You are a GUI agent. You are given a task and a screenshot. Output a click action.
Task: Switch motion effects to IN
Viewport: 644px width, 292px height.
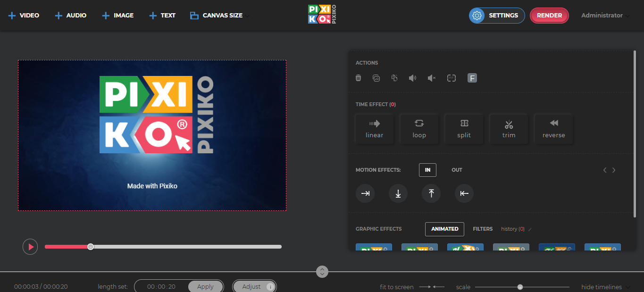427,170
